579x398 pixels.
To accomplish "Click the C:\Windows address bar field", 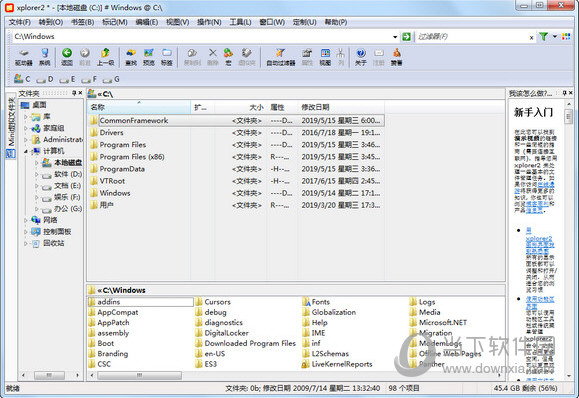I will tap(202, 37).
